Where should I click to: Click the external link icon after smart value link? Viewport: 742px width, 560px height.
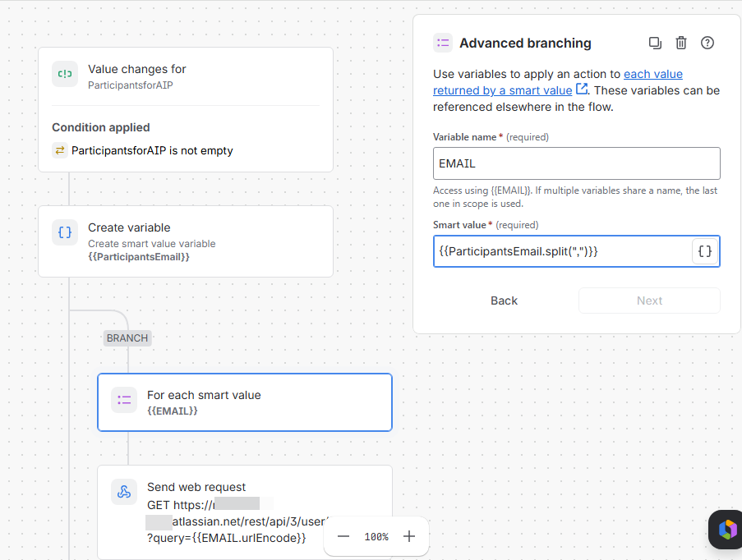[x=582, y=89]
